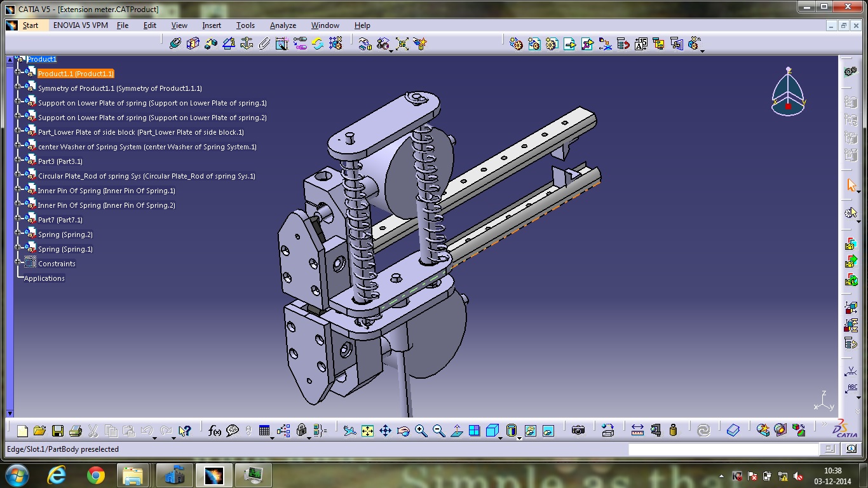This screenshot has height=488, width=868.
Task: Select the Measure Between tool
Action: (637, 430)
